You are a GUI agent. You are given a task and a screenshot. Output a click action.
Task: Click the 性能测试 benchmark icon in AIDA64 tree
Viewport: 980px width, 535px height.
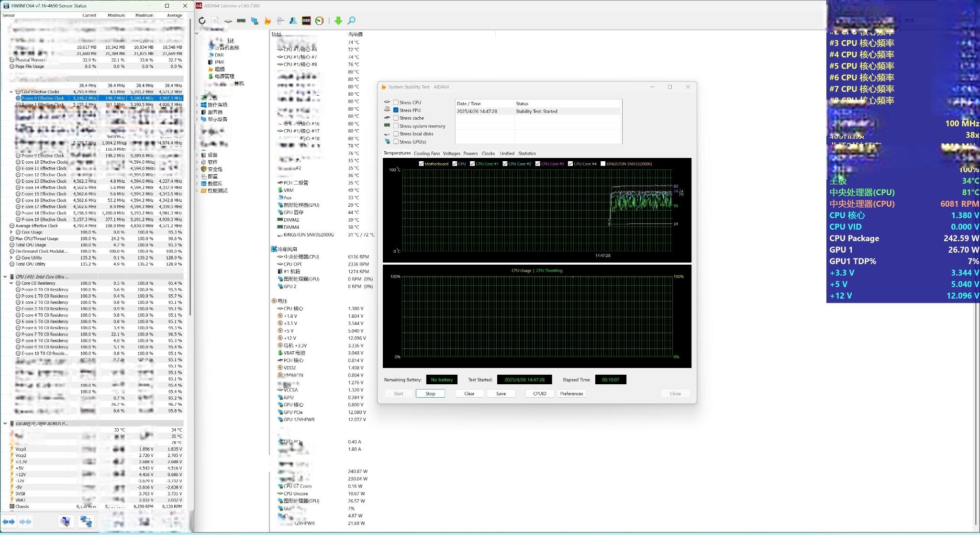click(x=203, y=191)
